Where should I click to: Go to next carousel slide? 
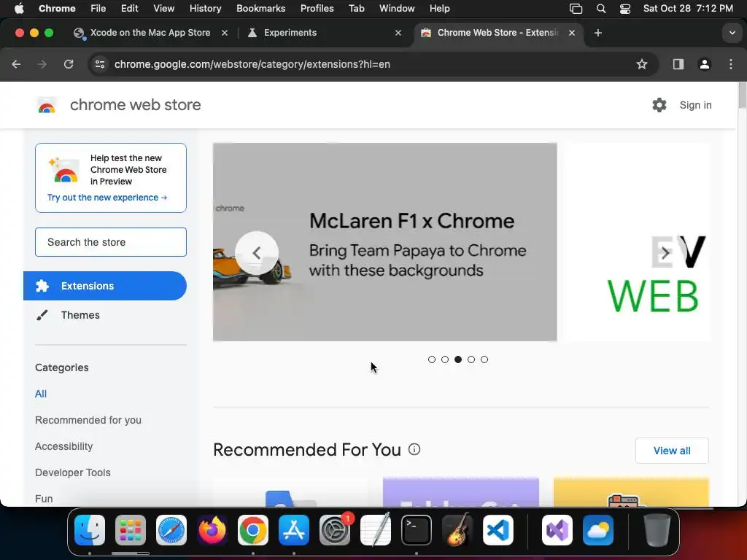coord(665,253)
